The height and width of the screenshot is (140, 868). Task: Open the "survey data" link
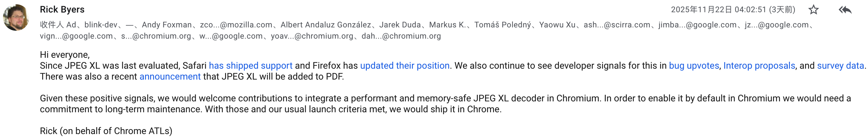point(840,65)
